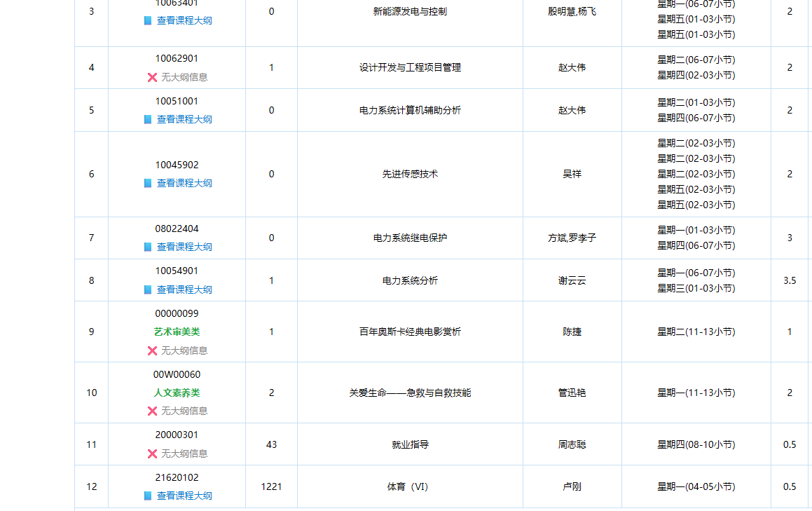Click the blue count 1 for 百年奥斯卡经典电影赏析
Image resolution: width=812 pixels, height=511 pixels.
point(271,331)
